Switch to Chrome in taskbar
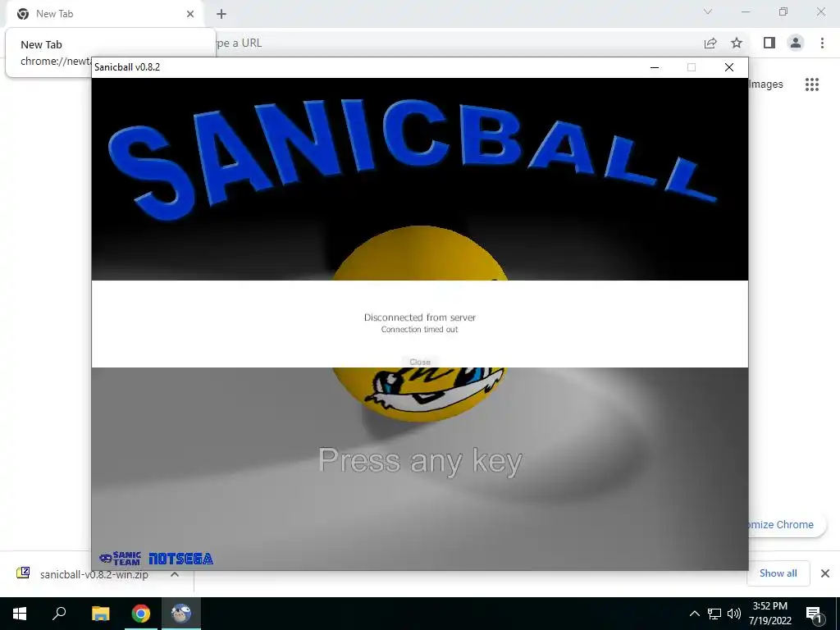 (x=141, y=614)
